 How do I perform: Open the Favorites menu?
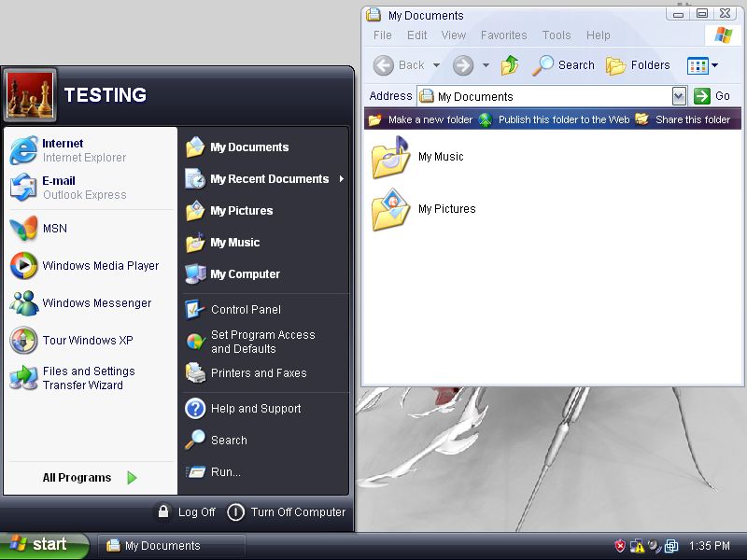click(503, 35)
